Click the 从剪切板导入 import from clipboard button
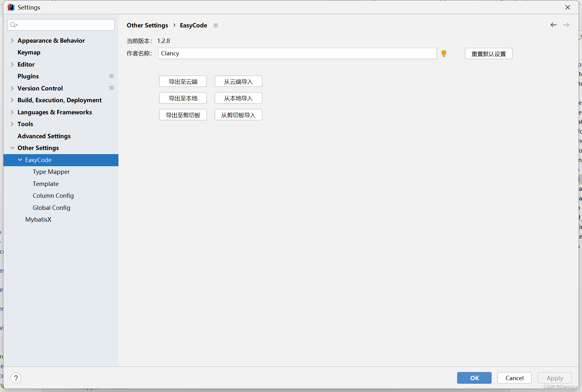 coord(238,115)
